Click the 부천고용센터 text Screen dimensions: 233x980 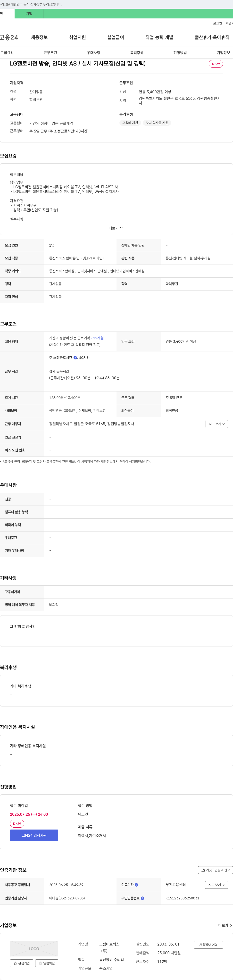click(x=175, y=885)
